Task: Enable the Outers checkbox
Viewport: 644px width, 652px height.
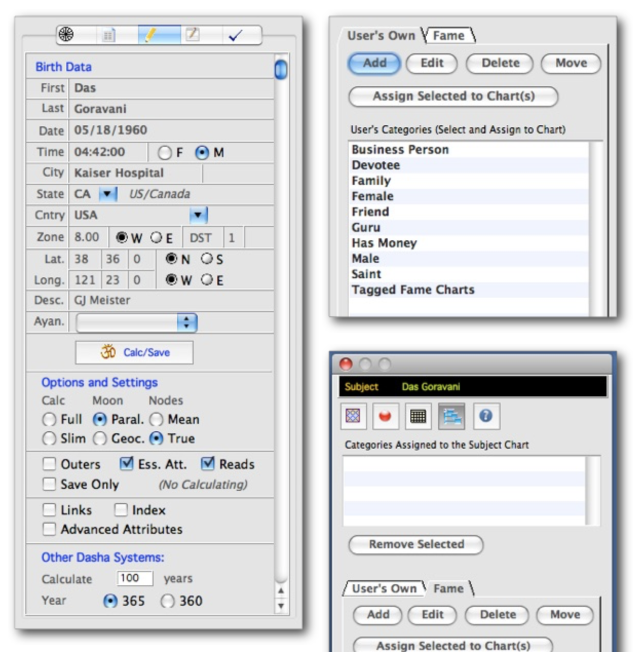Action: click(x=49, y=464)
